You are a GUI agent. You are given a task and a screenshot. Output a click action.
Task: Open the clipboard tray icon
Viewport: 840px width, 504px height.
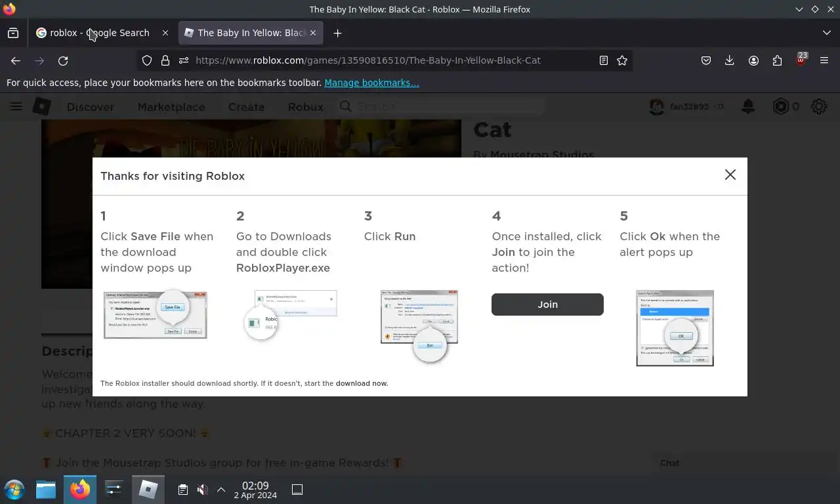183,490
